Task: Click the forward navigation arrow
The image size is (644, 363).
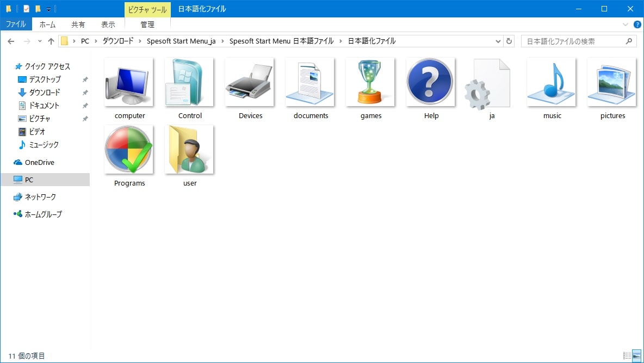Action: click(x=27, y=41)
